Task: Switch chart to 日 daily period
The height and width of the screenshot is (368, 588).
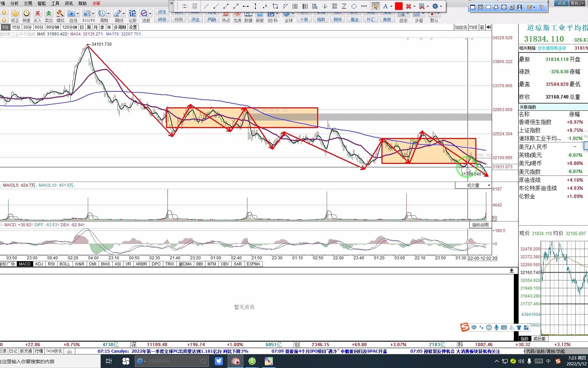Action: point(82,27)
